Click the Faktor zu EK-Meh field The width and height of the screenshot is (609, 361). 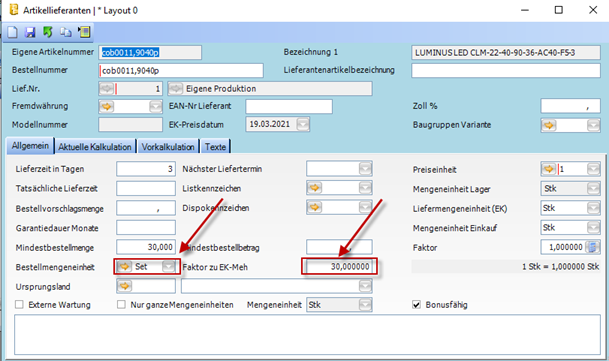(339, 267)
